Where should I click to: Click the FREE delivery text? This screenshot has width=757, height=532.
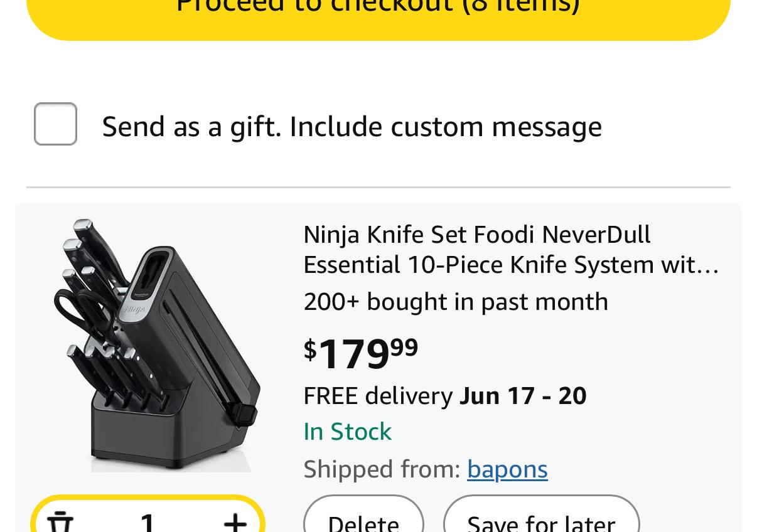[x=378, y=396]
